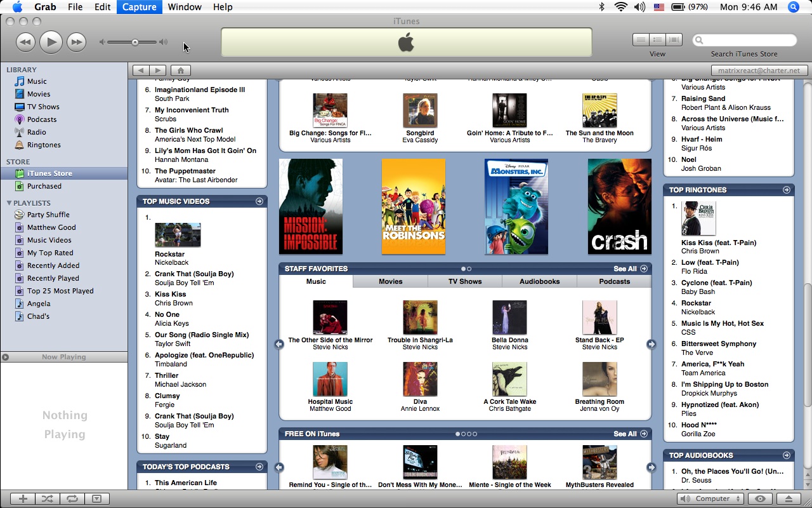Click See All in Free on iTunes

[630, 434]
